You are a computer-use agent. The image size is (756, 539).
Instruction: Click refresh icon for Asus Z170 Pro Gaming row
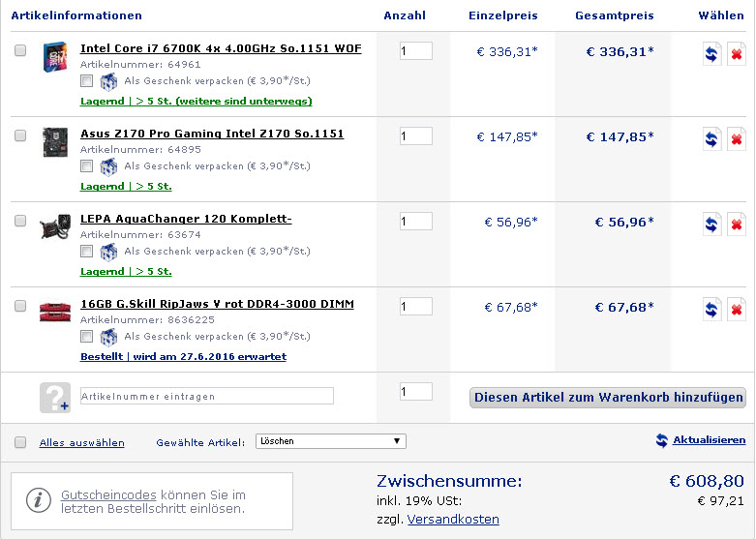click(x=711, y=138)
